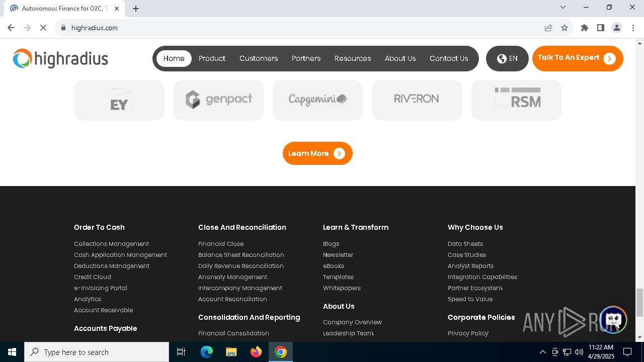Open Cash Application Management link
Image resolution: width=644 pixels, height=362 pixels.
tap(120, 255)
